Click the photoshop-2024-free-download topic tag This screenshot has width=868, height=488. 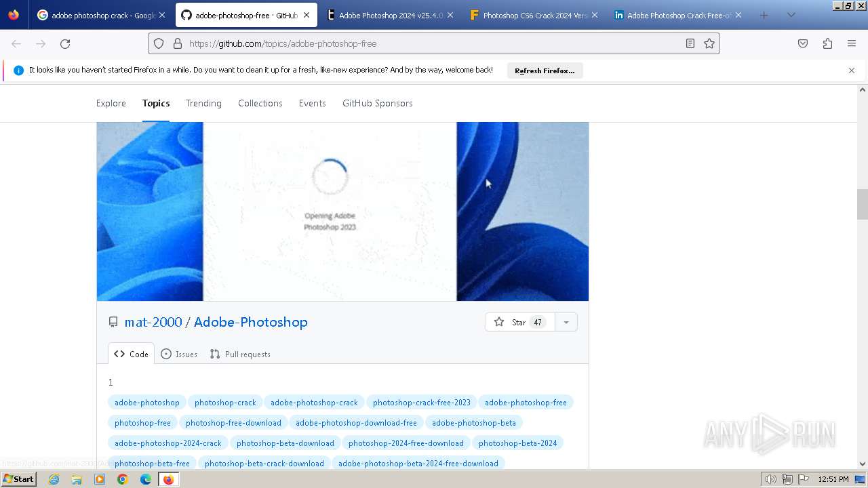[406, 443]
